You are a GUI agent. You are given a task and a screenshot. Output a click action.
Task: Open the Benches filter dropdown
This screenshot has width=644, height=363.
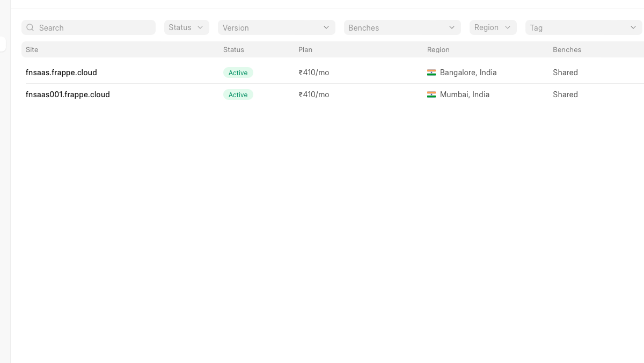[x=402, y=27]
